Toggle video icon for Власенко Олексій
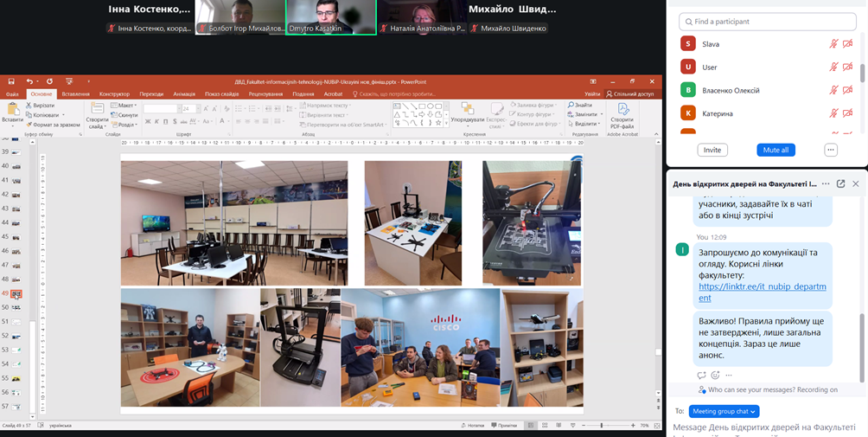The width and height of the screenshot is (868, 437). click(847, 90)
